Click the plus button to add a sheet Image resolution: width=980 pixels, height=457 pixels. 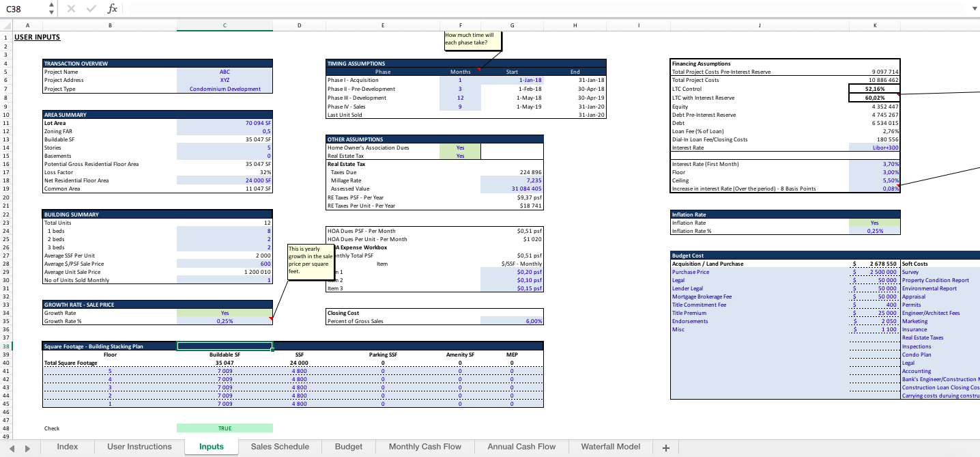point(665,447)
